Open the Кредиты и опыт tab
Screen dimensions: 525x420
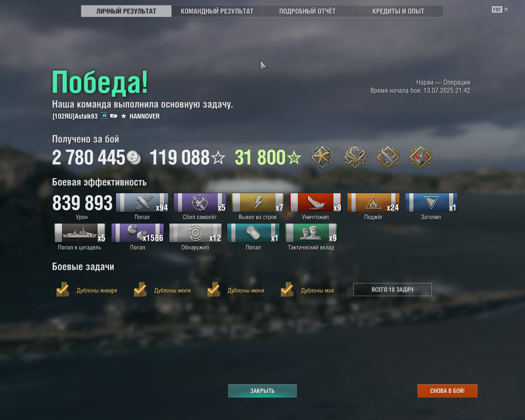(398, 11)
